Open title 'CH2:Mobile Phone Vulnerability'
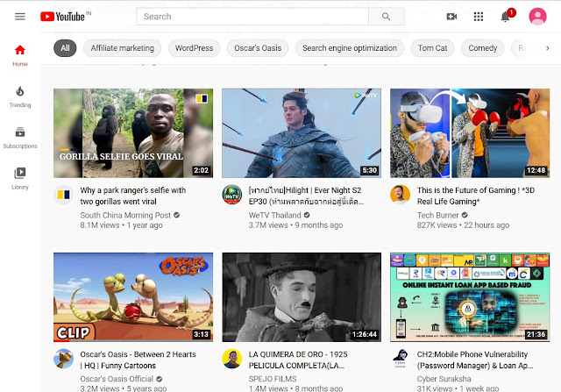Screen dimensions: 561x392 pos(475,360)
